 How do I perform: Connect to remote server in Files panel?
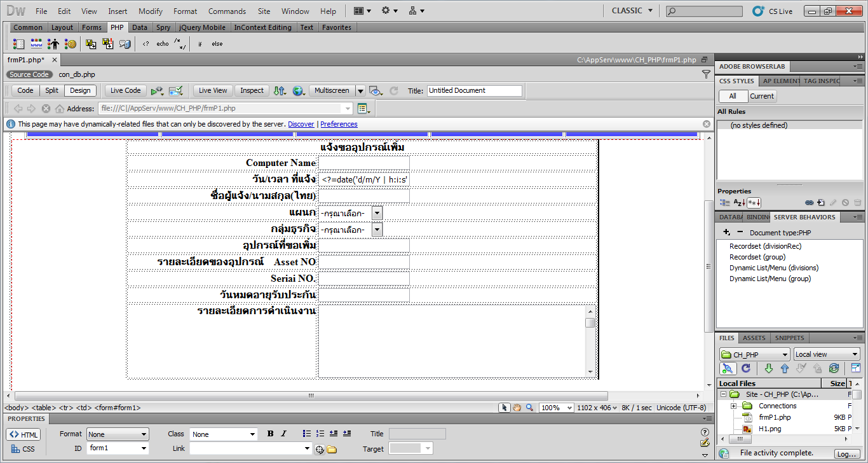[728, 368]
